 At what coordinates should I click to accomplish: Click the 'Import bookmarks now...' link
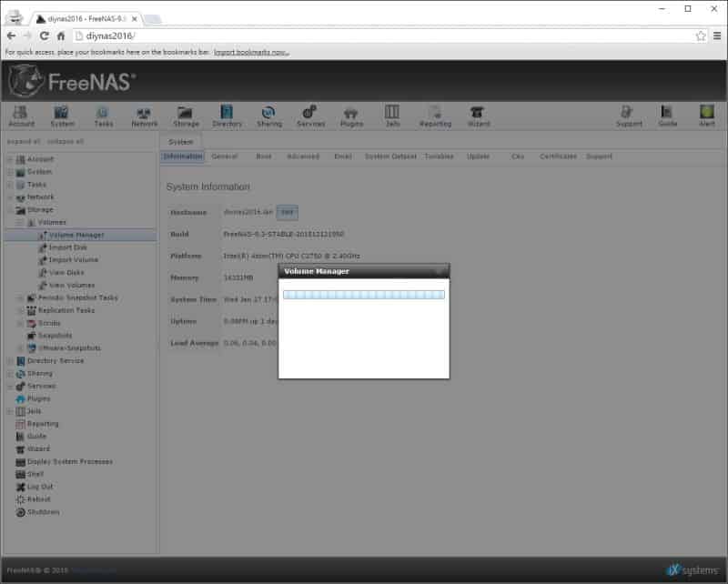251,52
